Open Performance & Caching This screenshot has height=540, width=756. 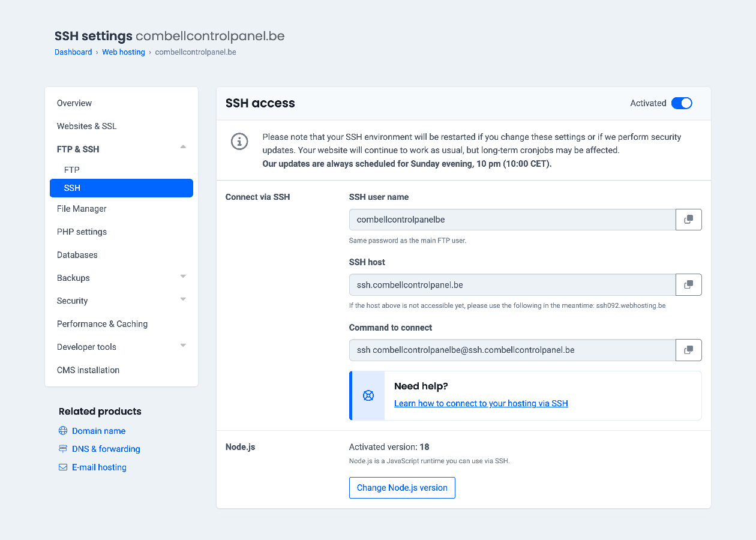(x=102, y=324)
